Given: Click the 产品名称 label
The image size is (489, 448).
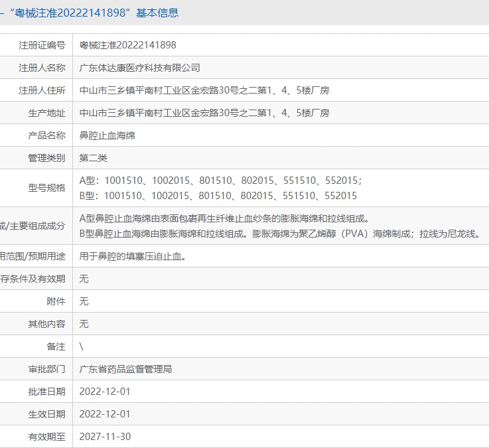Looking at the screenshot, I should (47, 135).
